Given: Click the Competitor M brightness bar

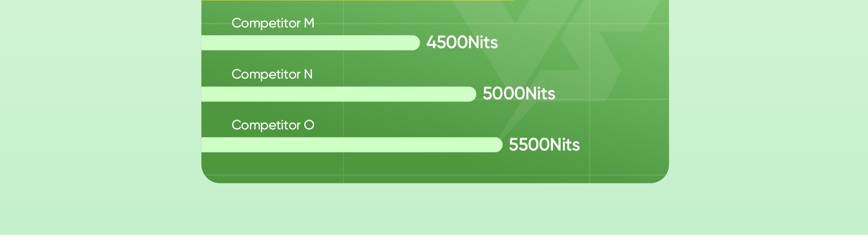Looking at the screenshot, I should (310, 43).
